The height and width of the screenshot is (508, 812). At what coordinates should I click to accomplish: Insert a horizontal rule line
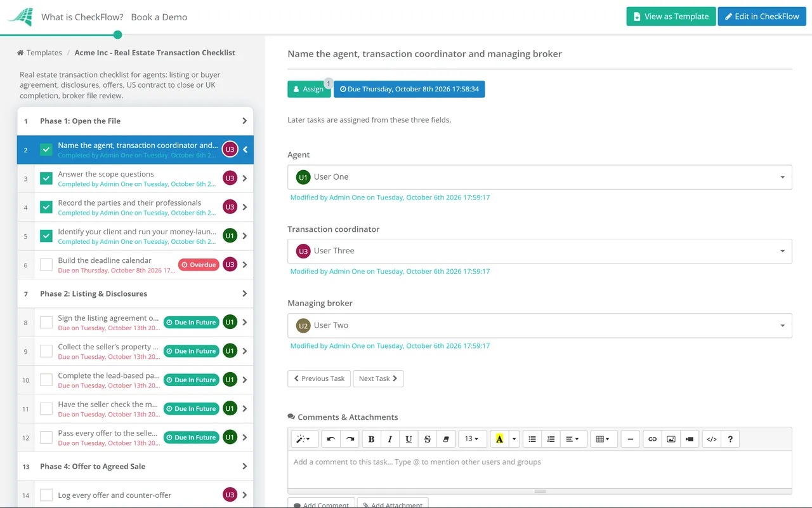click(630, 439)
